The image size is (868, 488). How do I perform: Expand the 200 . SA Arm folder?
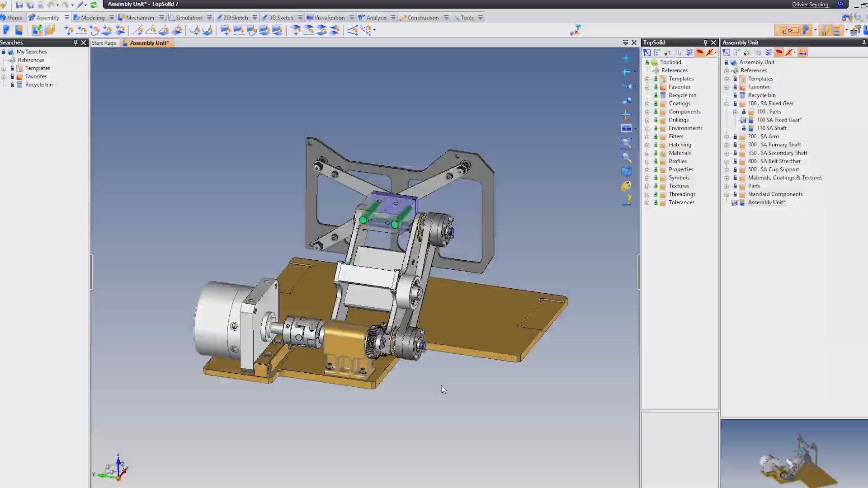coord(726,136)
